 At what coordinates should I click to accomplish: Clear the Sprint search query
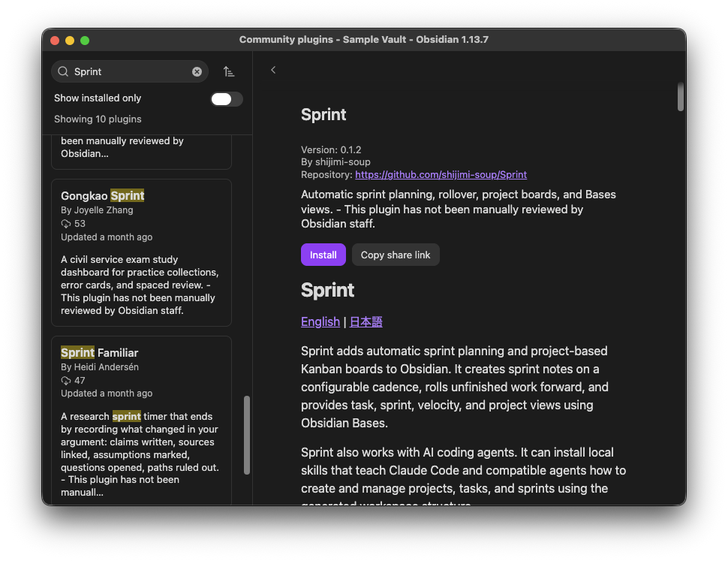pos(197,71)
